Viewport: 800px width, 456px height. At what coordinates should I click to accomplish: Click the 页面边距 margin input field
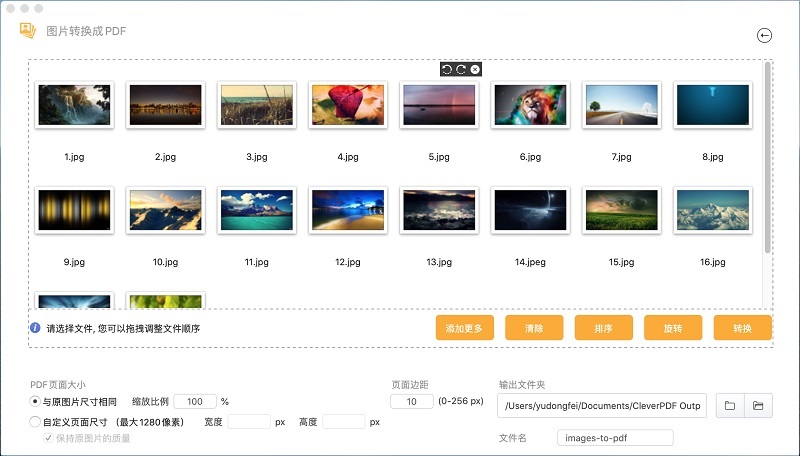tap(411, 401)
